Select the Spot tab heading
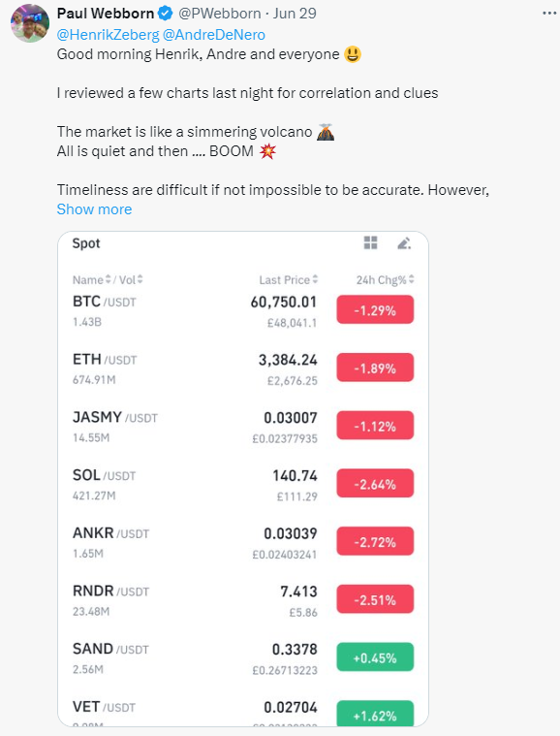 pyautogui.click(x=86, y=243)
